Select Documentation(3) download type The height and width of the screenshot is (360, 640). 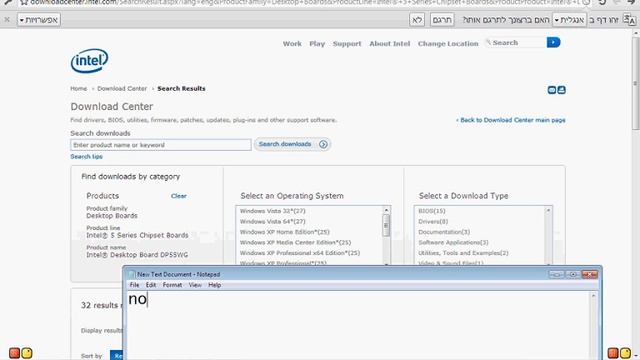(444, 232)
